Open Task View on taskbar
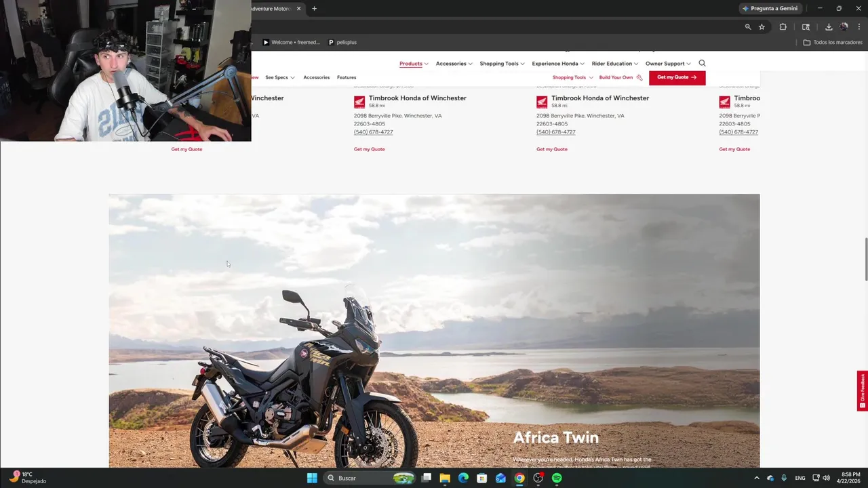The image size is (868, 488). [x=427, y=478]
